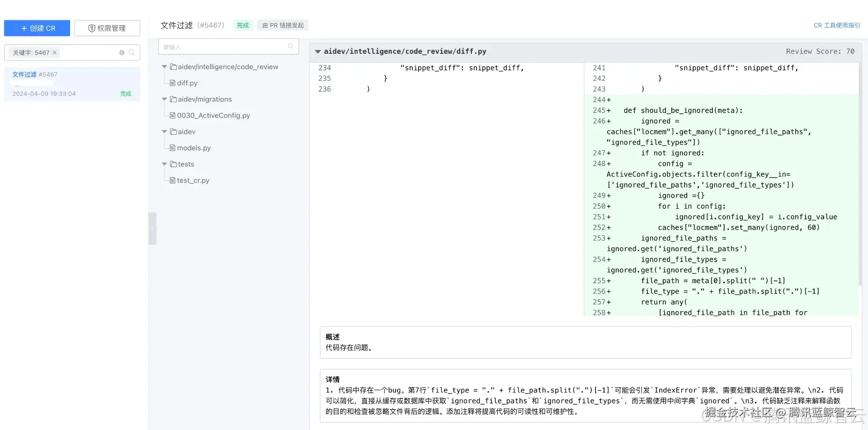Click the magnifier search icon in left sidebar
The image size is (868, 430).
[132, 52]
